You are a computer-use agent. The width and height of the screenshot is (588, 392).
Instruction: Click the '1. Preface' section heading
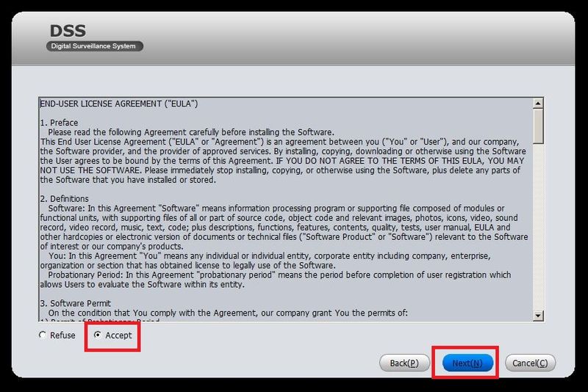[60, 123]
